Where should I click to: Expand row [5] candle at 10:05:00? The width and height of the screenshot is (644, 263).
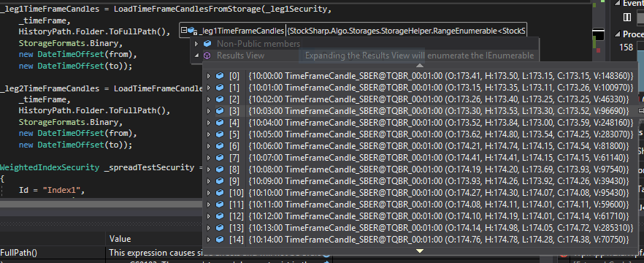[x=209, y=134]
